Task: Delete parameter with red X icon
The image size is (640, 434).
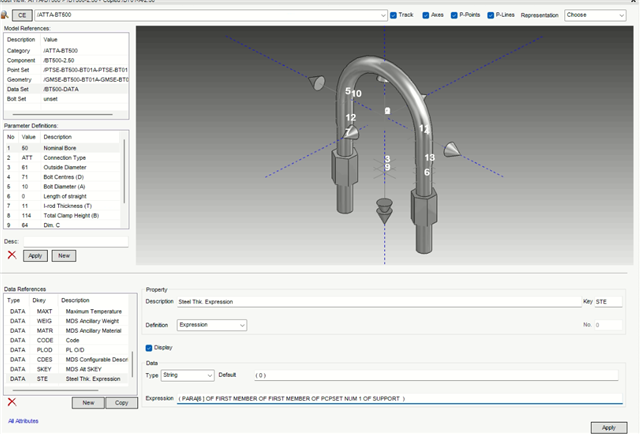Action: tap(12, 255)
